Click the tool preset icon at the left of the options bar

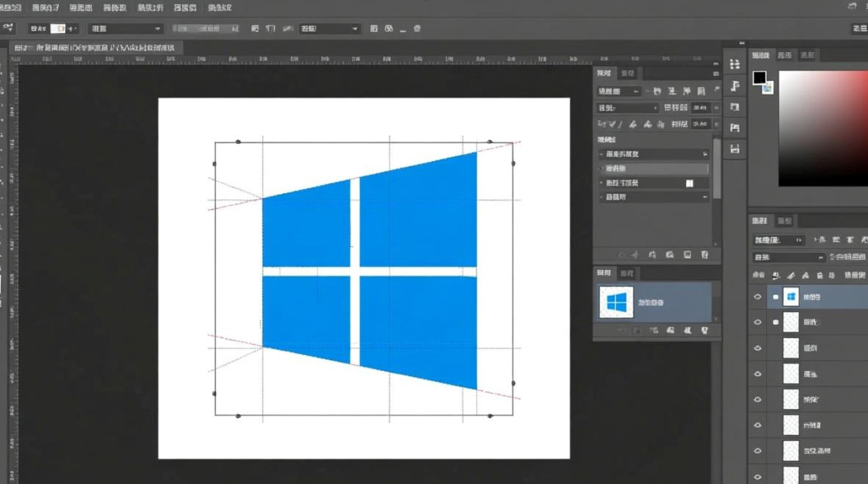tap(9, 28)
